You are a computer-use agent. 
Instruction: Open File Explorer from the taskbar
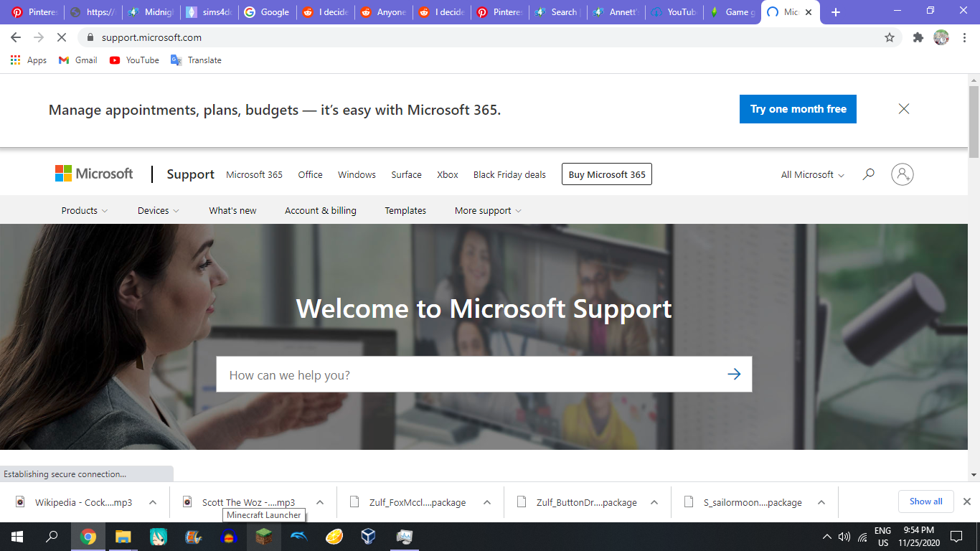(123, 537)
